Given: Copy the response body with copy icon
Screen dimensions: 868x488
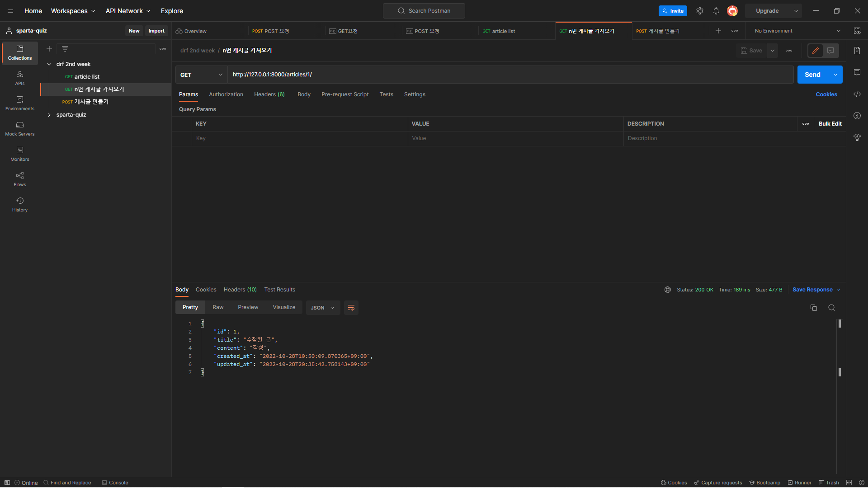Looking at the screenshot, I should tap(814, 308).
